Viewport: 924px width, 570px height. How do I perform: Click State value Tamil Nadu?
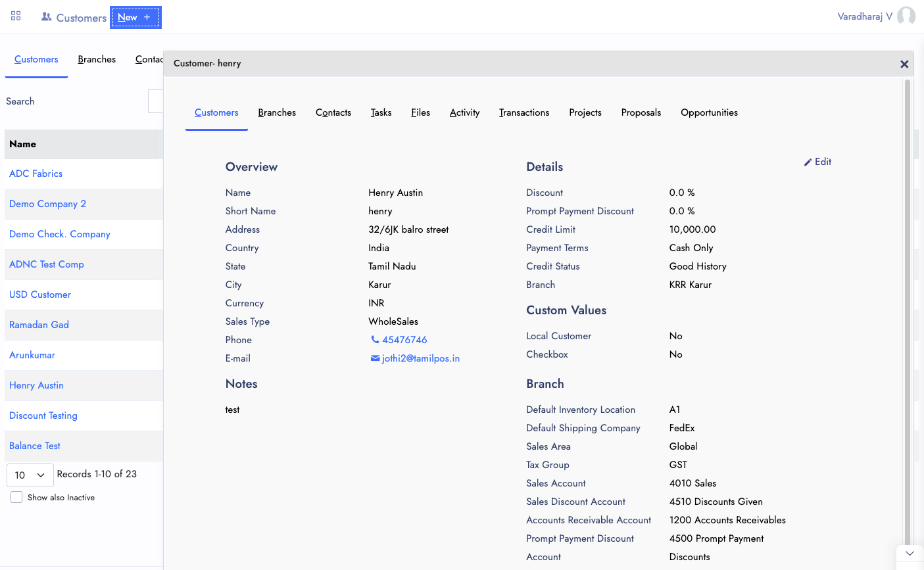(x=392, y=266)
